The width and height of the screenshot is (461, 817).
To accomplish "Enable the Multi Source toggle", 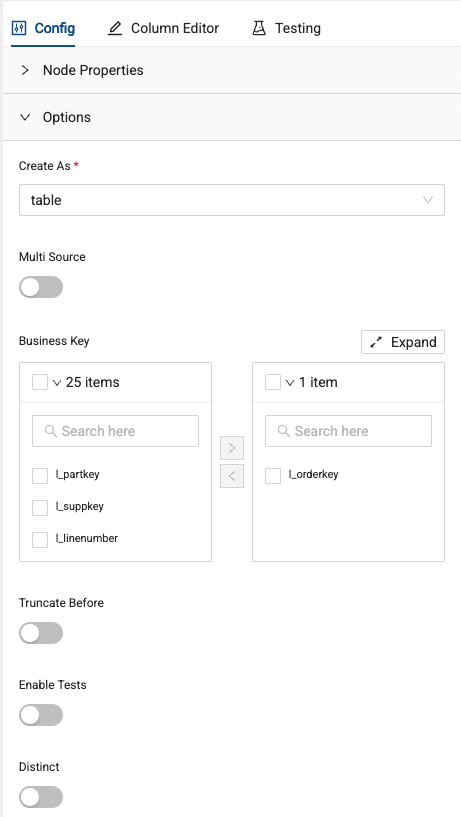I will (41, 287).
